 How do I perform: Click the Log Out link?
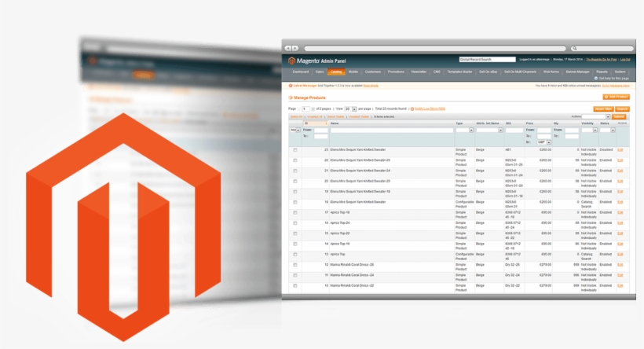tap(625, 60)
